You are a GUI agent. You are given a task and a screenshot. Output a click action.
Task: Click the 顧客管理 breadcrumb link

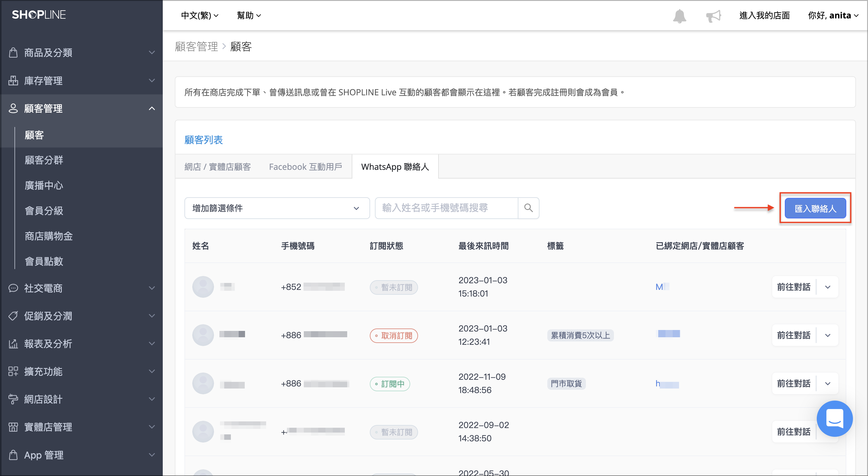pyautogui.click(x=196, y=46)
